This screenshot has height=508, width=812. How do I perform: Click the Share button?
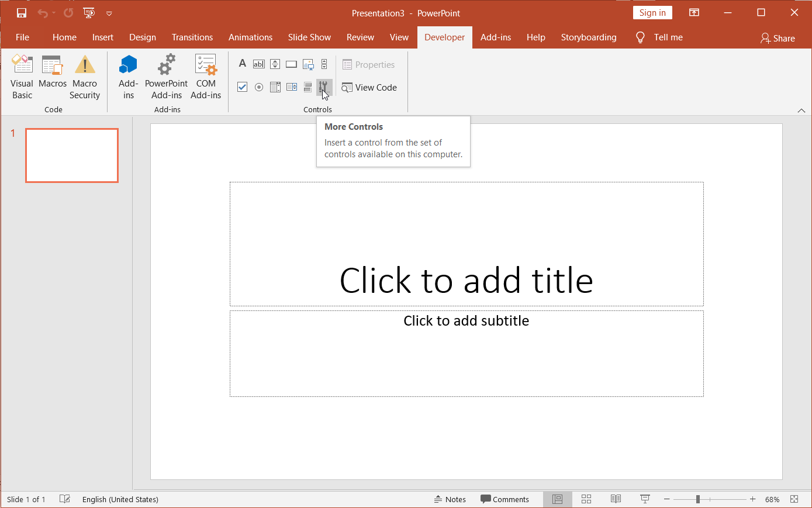click(x=778, y=38)
